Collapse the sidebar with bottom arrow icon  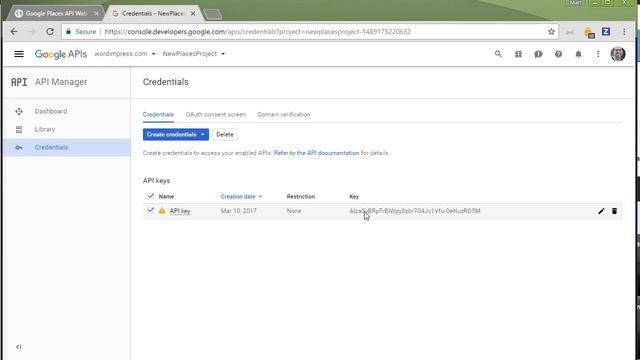(19, 347)
